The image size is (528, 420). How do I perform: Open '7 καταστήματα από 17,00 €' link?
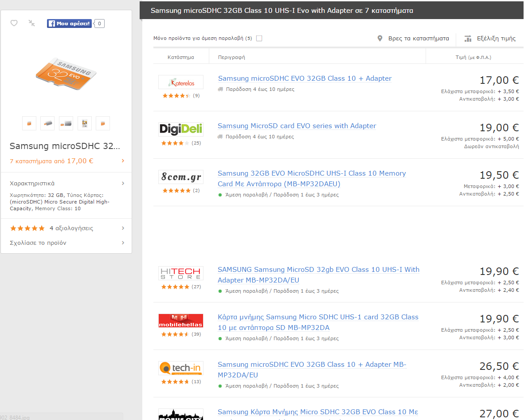51,161
